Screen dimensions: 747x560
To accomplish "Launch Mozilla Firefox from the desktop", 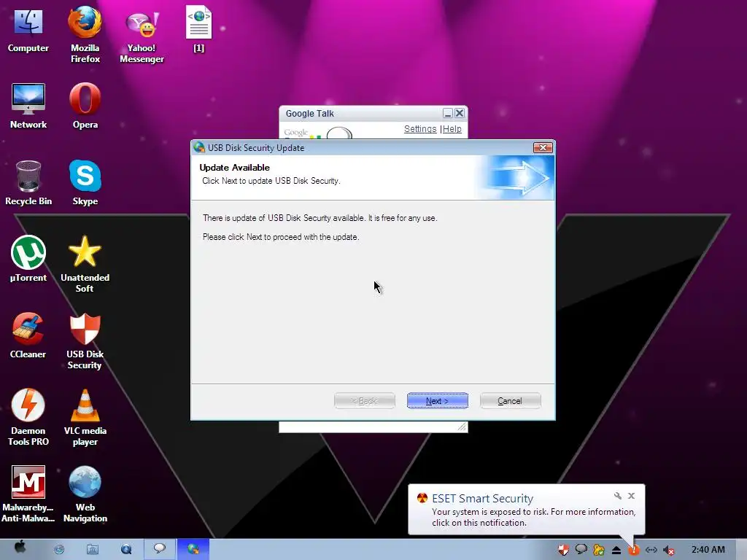I will point(85,34).
